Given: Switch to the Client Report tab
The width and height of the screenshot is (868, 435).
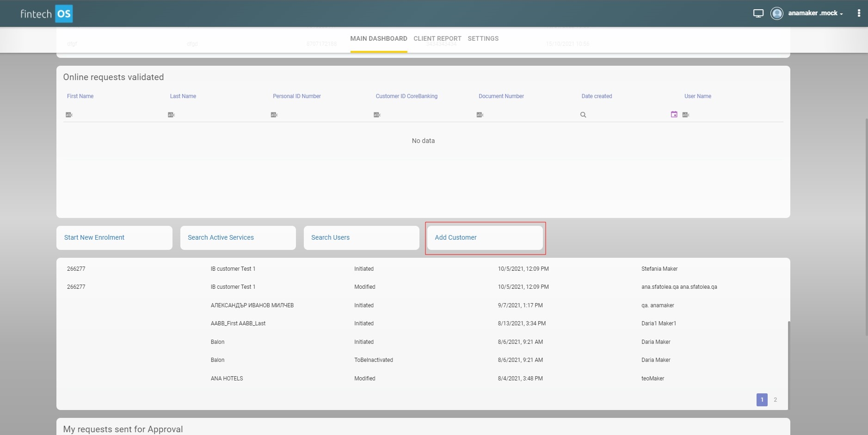Looking at the screenshot, I should coord(437,39).
